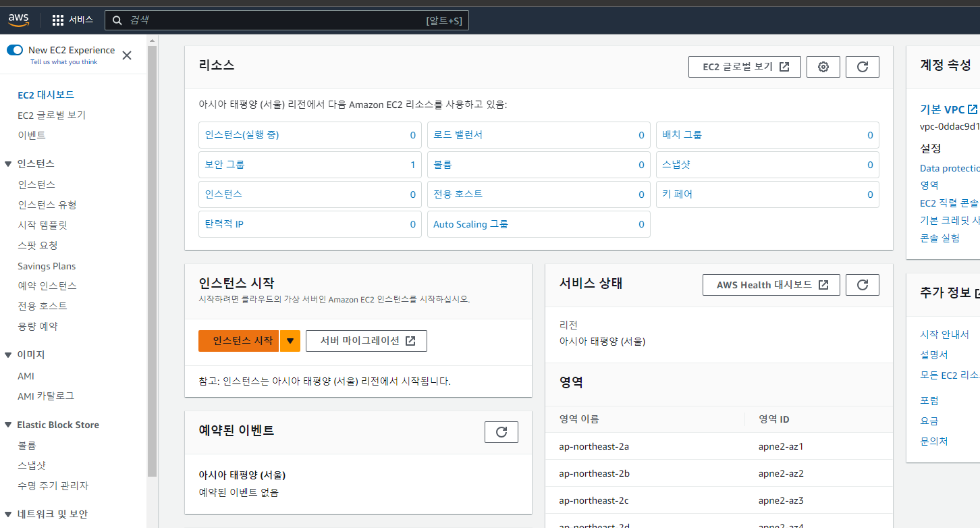Screen dimensions: 980x528
Task: Click the search input field
Action: tap(287, 20)
